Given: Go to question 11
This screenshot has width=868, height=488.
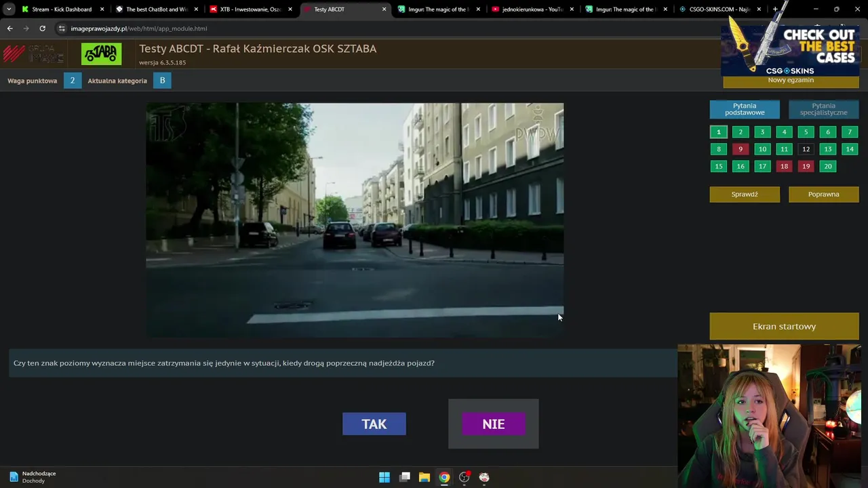Looking at the screenshot, I should (784, 149).
